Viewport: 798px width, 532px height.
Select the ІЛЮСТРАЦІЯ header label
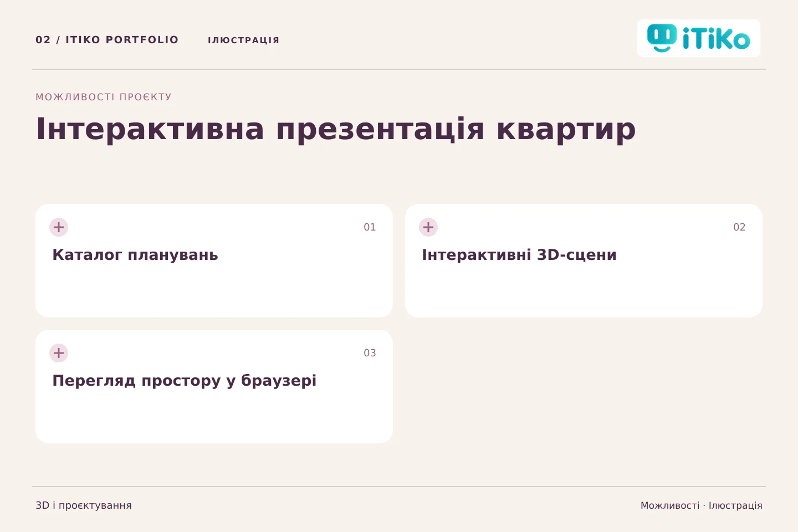(244, 40)
